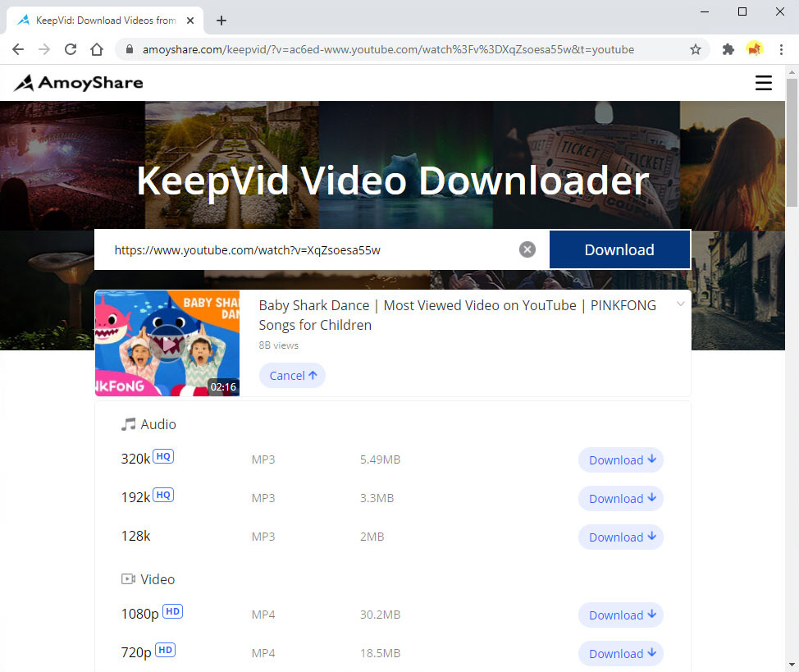799x672 pixels.
Task: Maximize the browser window
Action: (x=742, y=11)
